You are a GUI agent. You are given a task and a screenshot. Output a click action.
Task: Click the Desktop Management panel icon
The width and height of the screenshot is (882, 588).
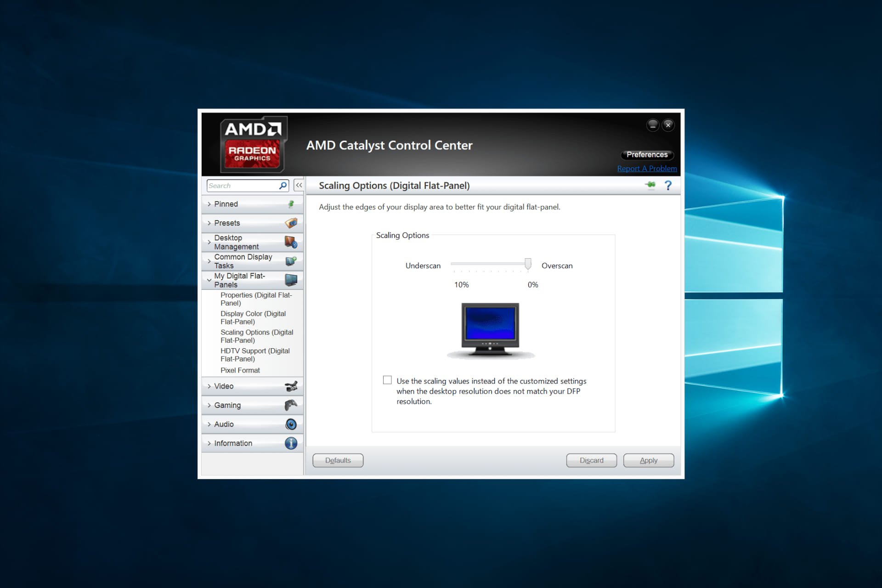point(289,242)
